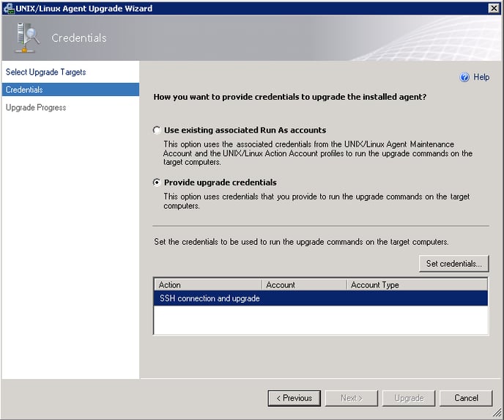This screenshot has width=504, height=420.
Task: Click the wizard title bar icon
Action: coord(9,8)
